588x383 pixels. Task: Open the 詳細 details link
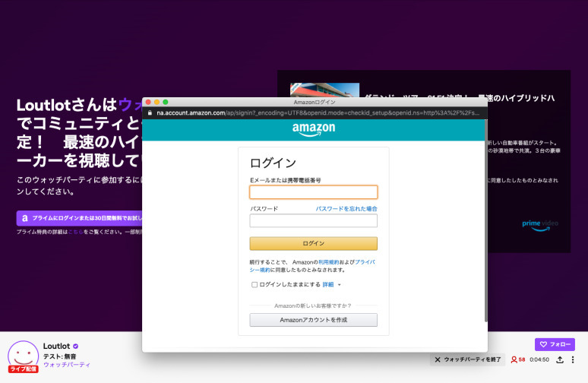coord(328,285)
